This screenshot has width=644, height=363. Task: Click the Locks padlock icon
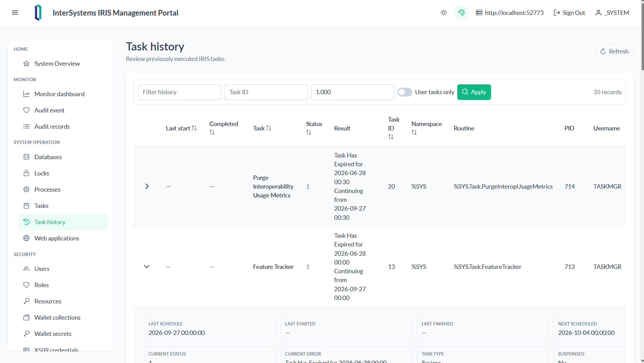26,173
